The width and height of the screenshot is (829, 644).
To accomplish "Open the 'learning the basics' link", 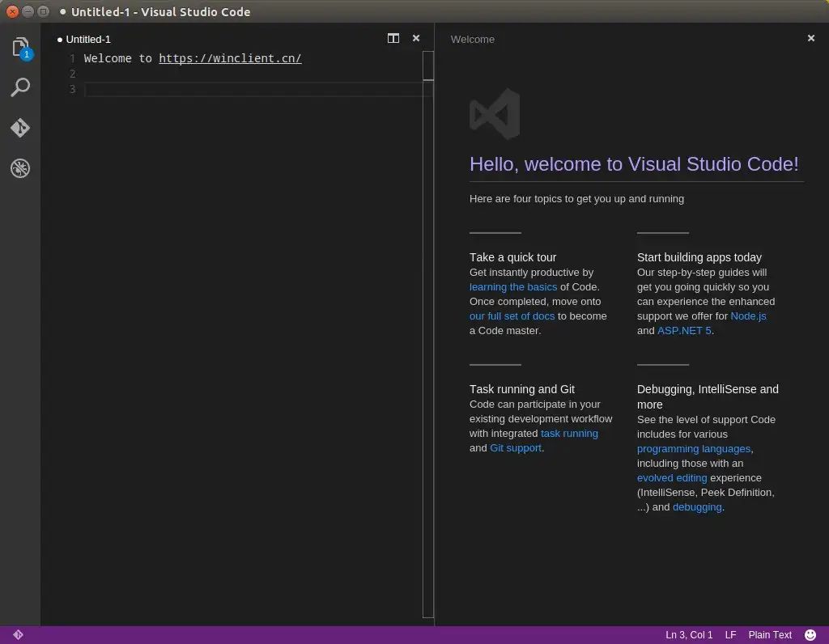I will click(x=512, y=287).
